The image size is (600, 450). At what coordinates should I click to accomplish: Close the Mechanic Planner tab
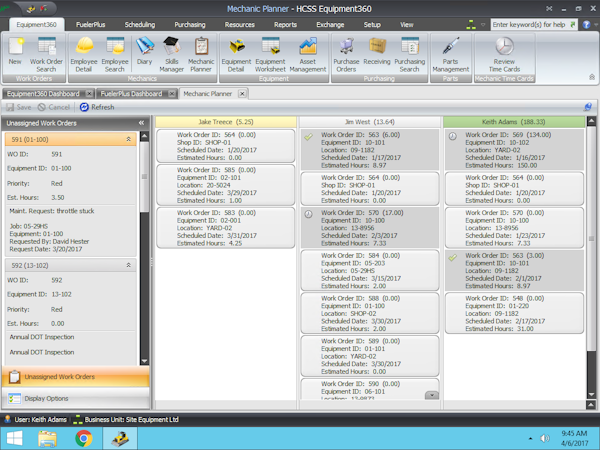point(242,93)
